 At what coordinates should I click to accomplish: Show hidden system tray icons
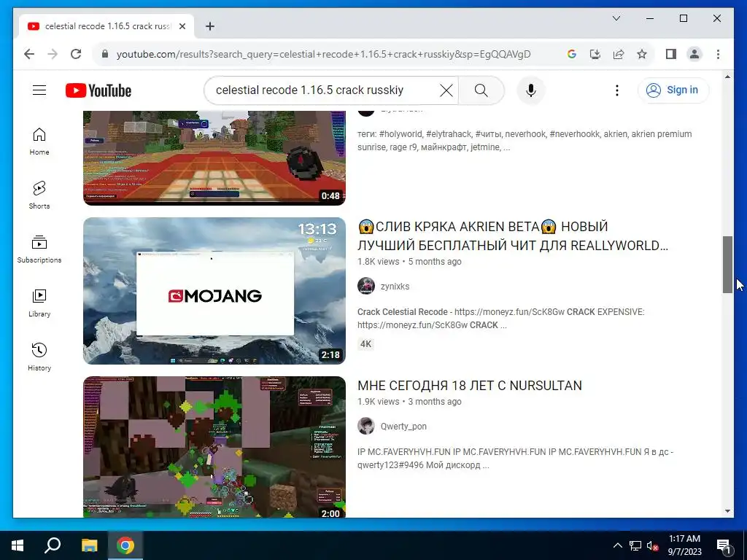pyautogui.click(x=617, y=545)
